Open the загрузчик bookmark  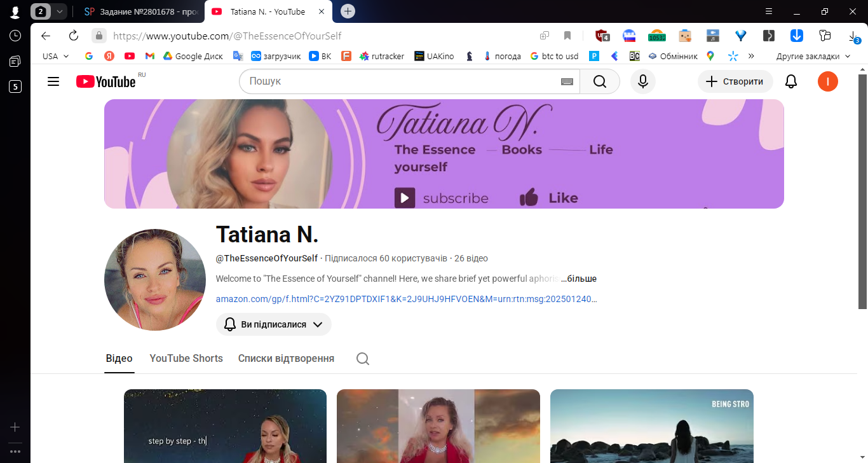(276, 56)
